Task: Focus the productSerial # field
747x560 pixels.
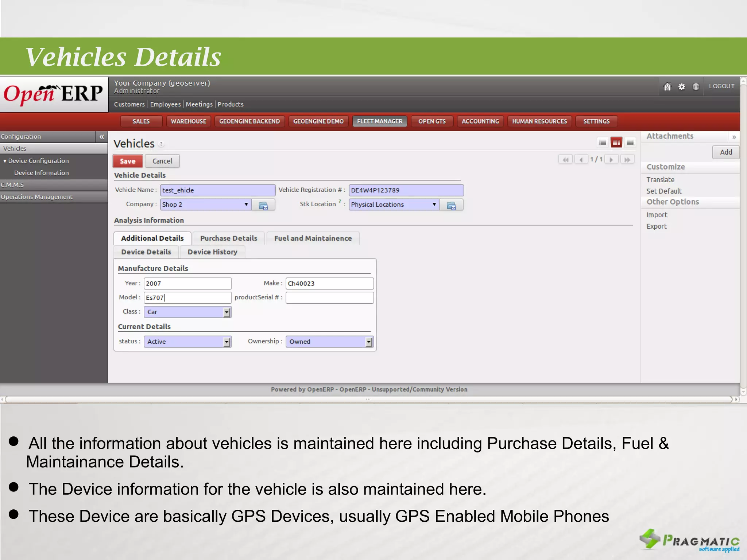Action: (330, 298)
